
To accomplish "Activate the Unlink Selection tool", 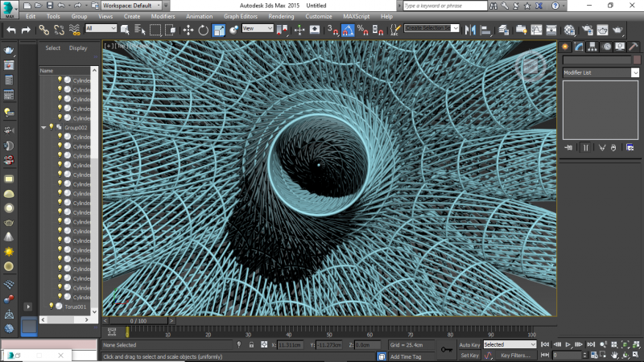I will click(59, 30).
